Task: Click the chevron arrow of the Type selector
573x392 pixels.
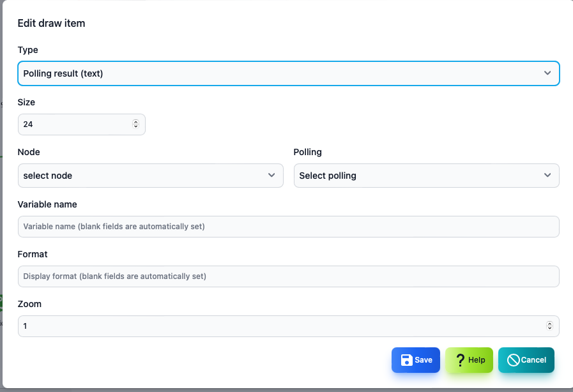Action: click(x=547, y=73)
